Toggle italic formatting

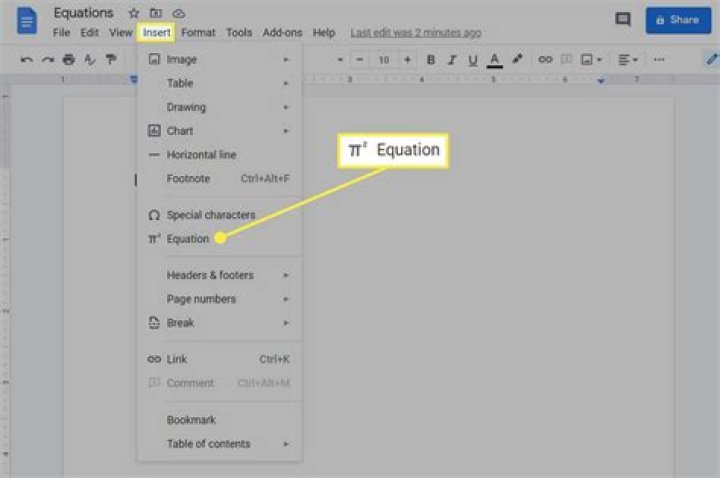tap(452, 60)
